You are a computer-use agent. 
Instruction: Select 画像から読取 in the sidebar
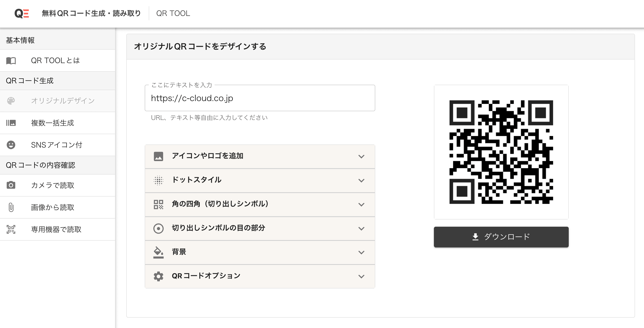[x=53, y=207]
